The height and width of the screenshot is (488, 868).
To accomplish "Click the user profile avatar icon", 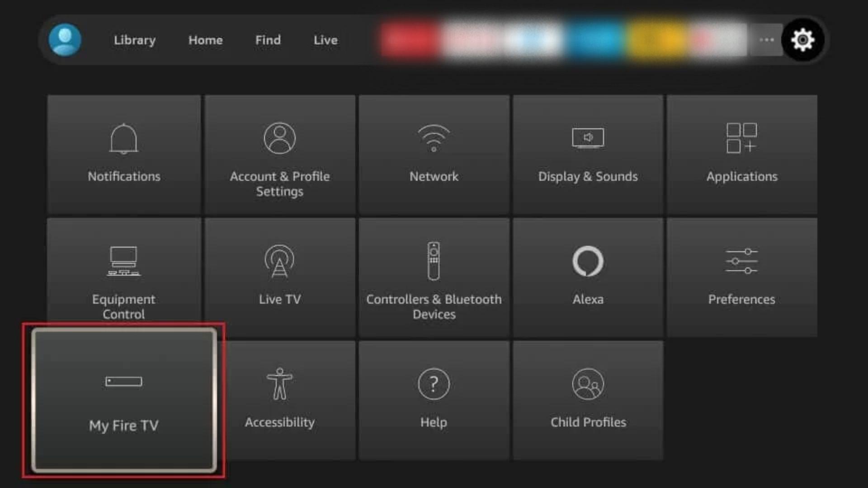I will tap(65, 40).
